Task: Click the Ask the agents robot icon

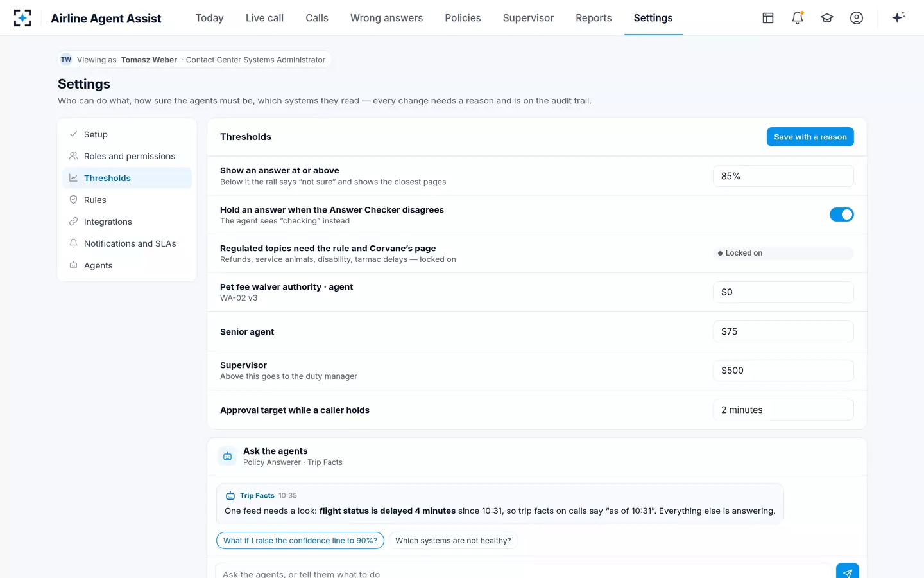Action: (228, 456)
